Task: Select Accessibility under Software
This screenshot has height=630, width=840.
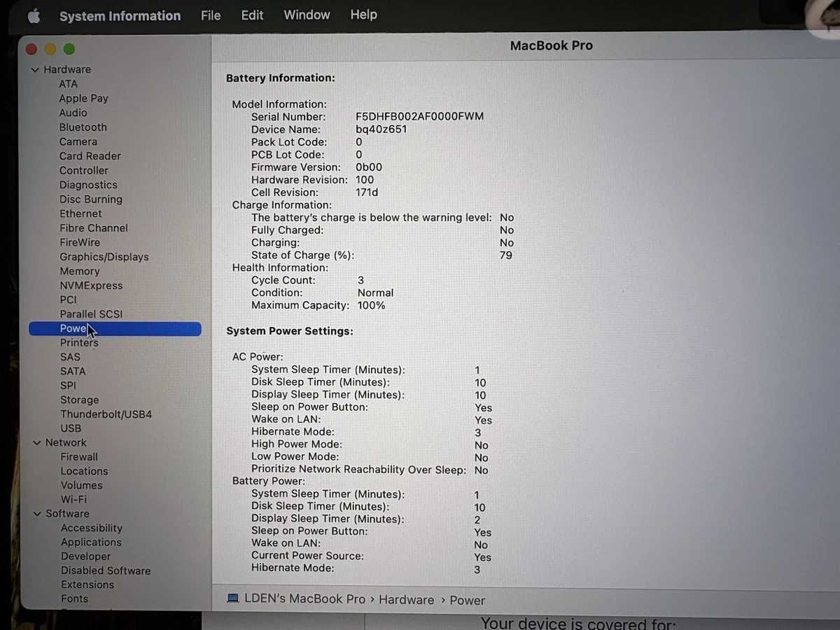Action: pos(91,528)
